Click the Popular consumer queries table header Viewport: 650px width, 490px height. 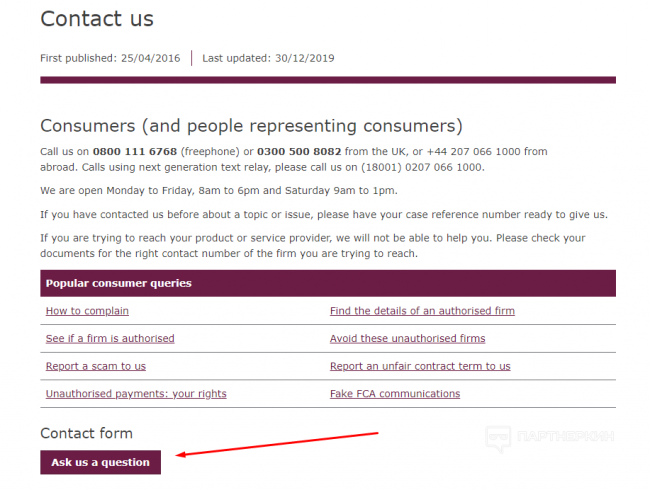(119, 284)
